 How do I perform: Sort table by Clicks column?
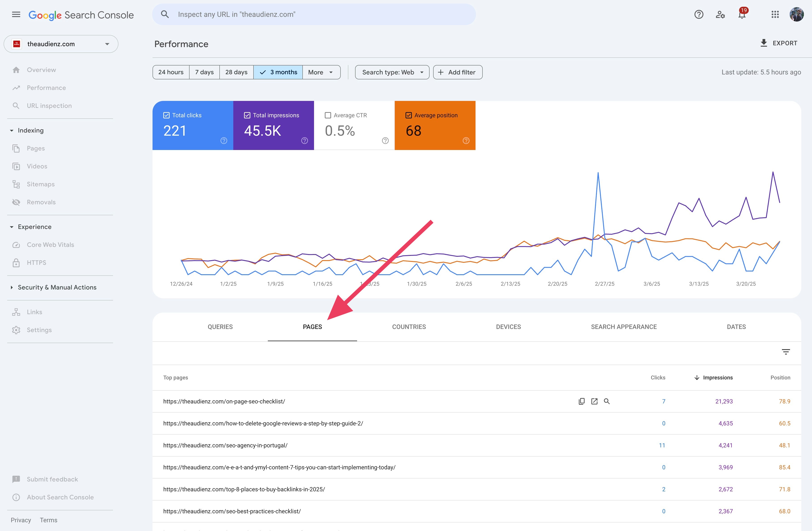pos(658,378)
